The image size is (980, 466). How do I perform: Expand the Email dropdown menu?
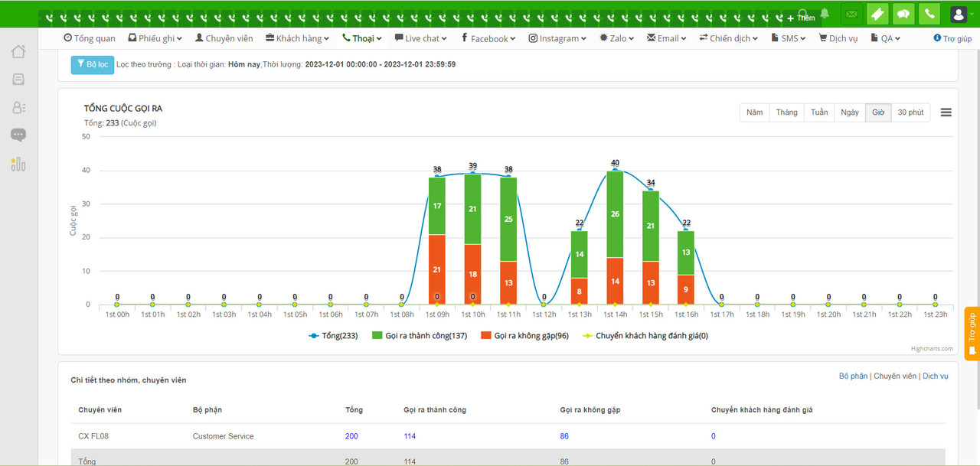point(668,38)
